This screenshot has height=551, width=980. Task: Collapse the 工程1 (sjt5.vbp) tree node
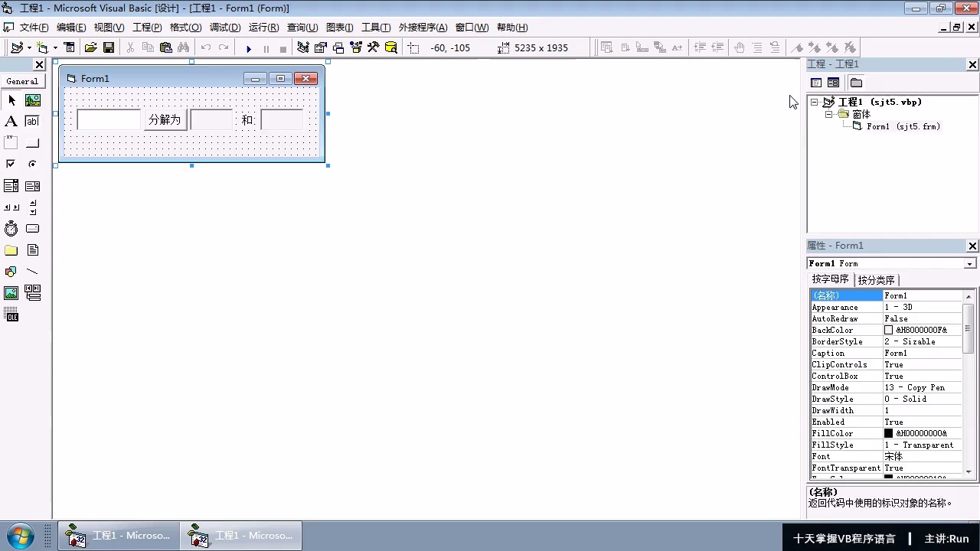click(815, 102)
